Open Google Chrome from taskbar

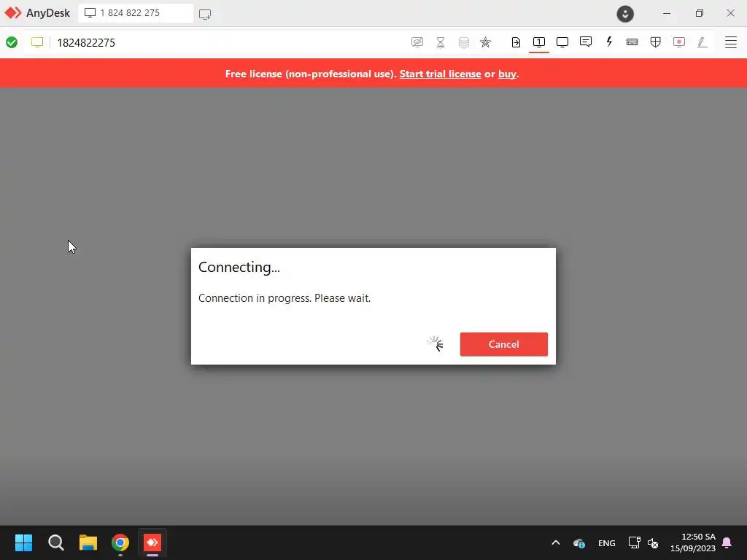(120, 542)
